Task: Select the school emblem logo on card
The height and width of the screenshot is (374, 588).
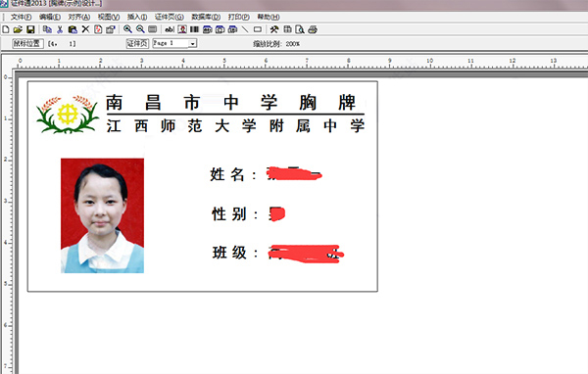Action: [68, 115]
